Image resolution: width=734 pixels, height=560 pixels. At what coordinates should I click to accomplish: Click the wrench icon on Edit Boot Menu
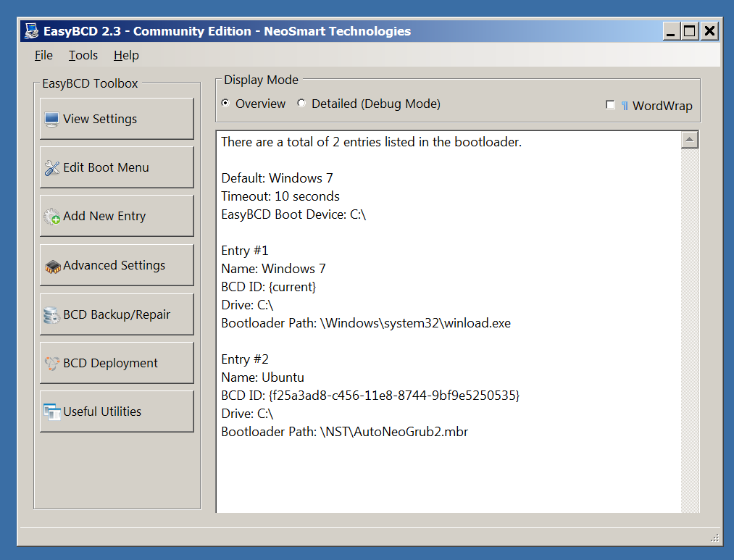click(x=51, y=168)
